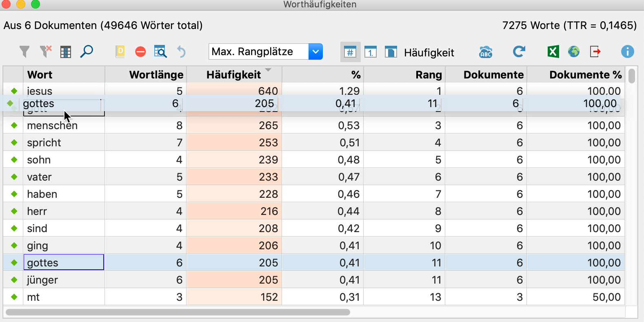The height and width of the screenshot is (322, 644).
Task: Click the red stop list icon
Action: [x=140, y=52]
